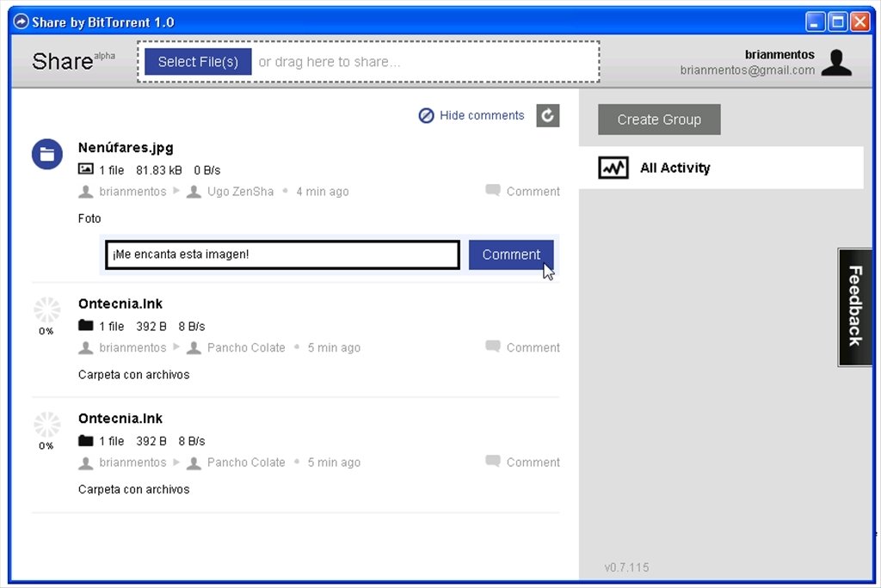Click the Share by BitTorrent title bar icon
Viewport: 881px width, 588px height.
(x=21, y=21)
